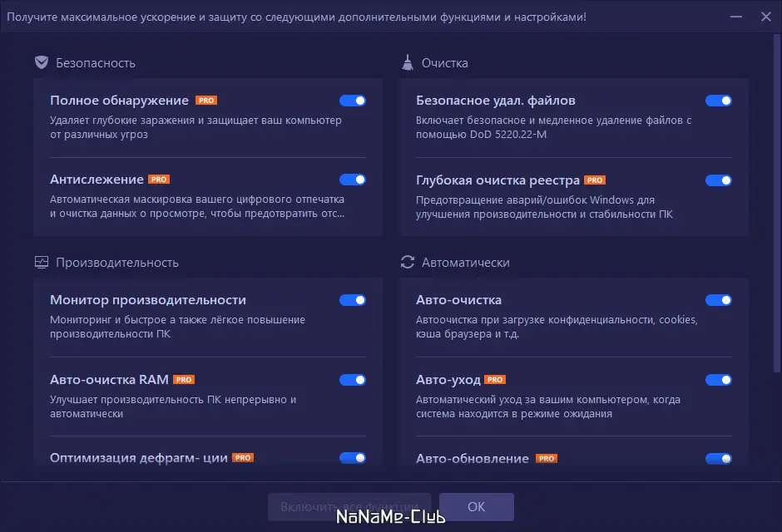Toggle Глубокая очистка реестра off
Image resolution: width=782 pixels, height=532 pixels.
point(718,180)
